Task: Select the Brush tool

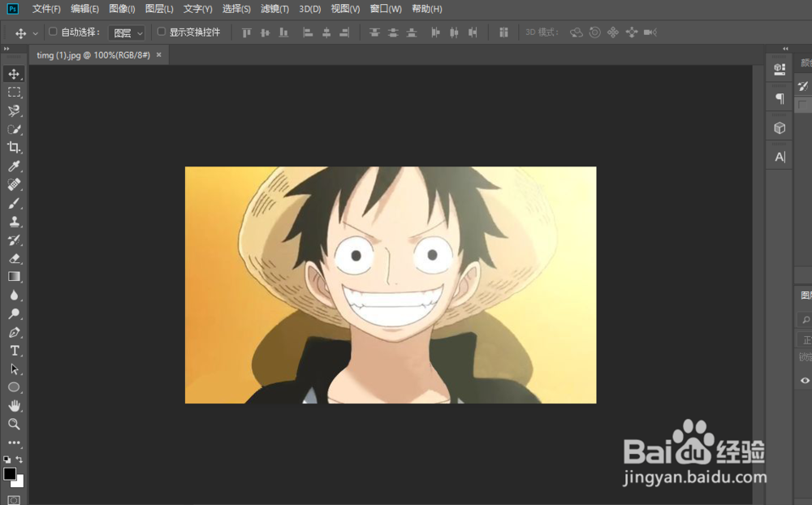Action: [14, 203]
